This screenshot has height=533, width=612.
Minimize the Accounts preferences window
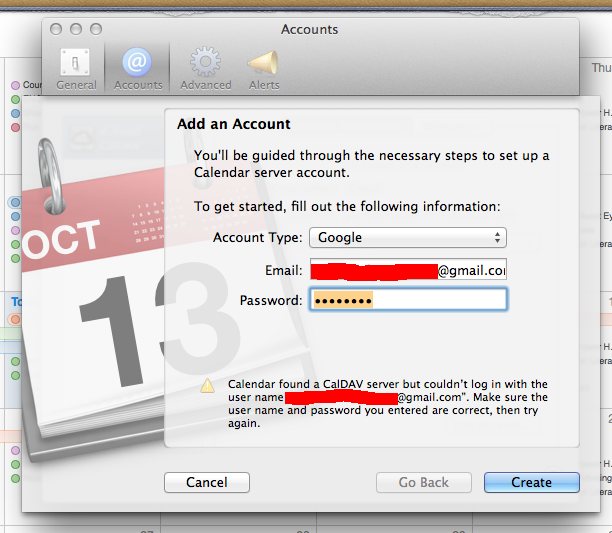point(76,29)
